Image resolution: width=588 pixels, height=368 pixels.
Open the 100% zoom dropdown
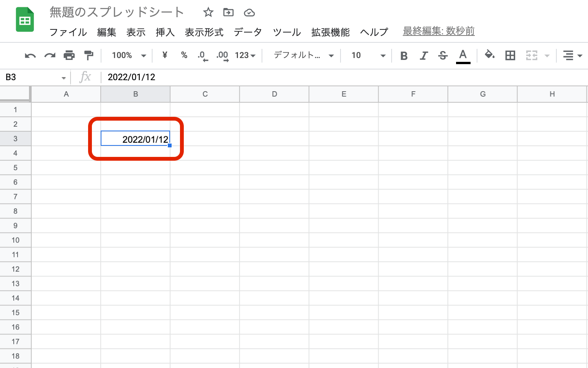129,55
